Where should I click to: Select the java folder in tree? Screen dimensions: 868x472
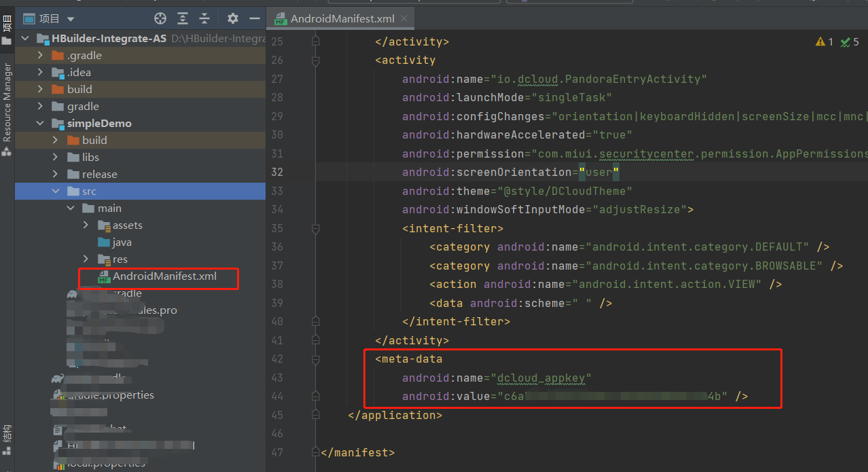(122, 242)
